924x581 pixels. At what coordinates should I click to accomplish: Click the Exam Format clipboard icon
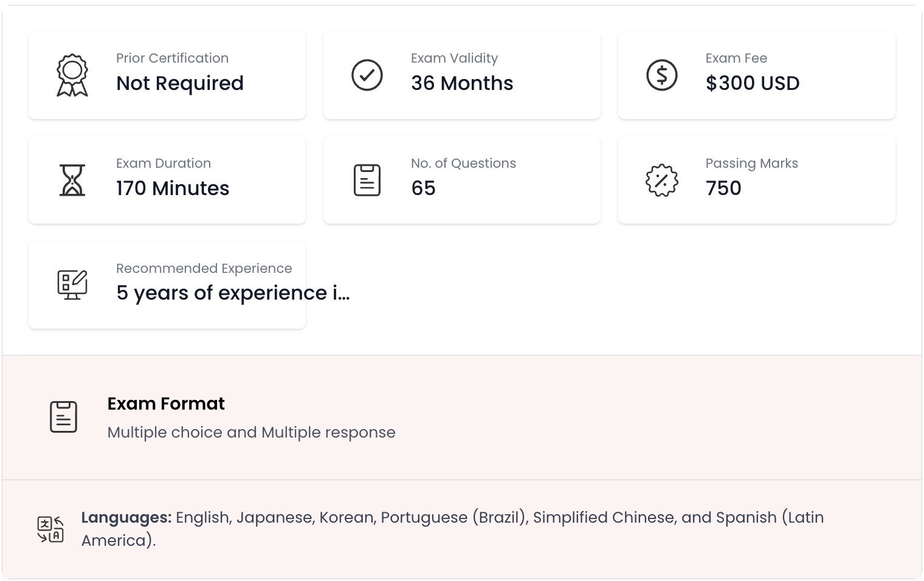point(63,417)
